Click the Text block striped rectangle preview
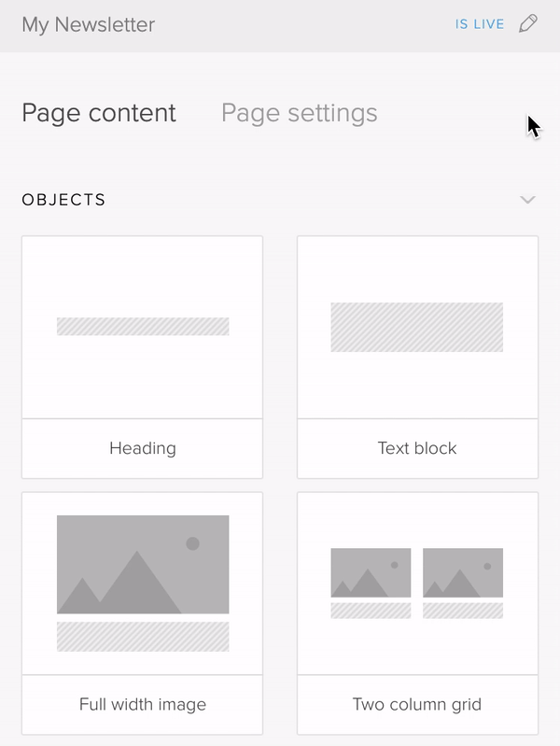 click(x=417, y=328)
